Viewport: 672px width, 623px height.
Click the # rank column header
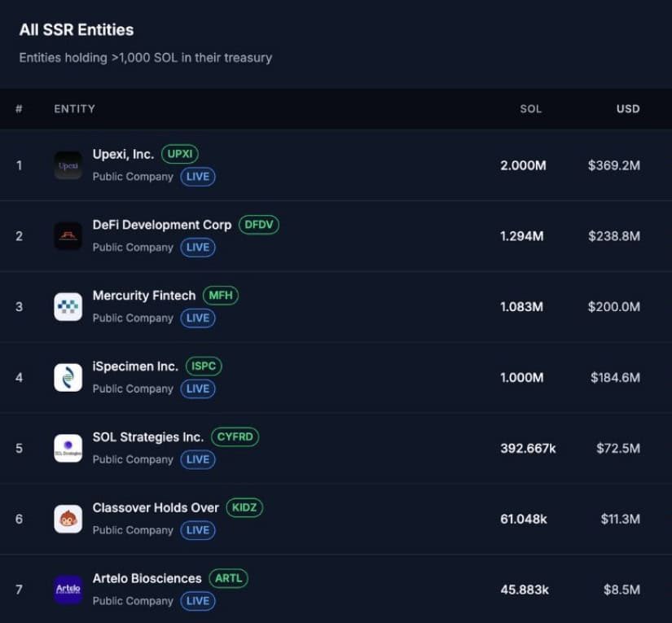[x=19, y=109]
